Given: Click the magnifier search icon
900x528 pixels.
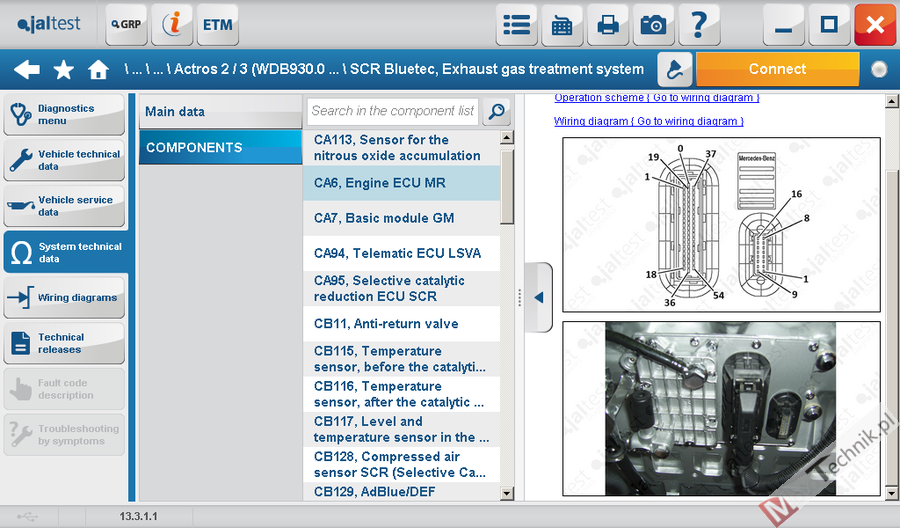Looking at the screenshot, I should (x=497, y=111).
